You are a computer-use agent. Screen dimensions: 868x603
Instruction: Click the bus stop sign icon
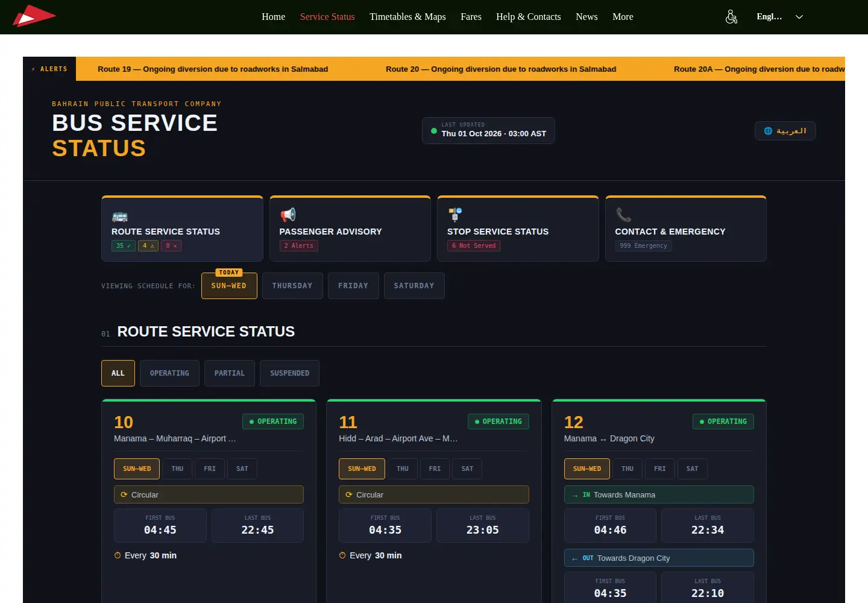455,215
